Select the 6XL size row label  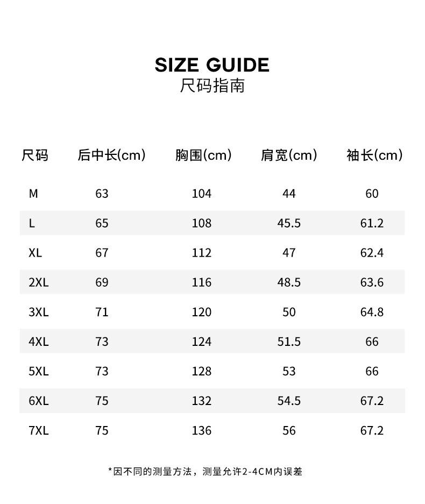tap(38, 401)
